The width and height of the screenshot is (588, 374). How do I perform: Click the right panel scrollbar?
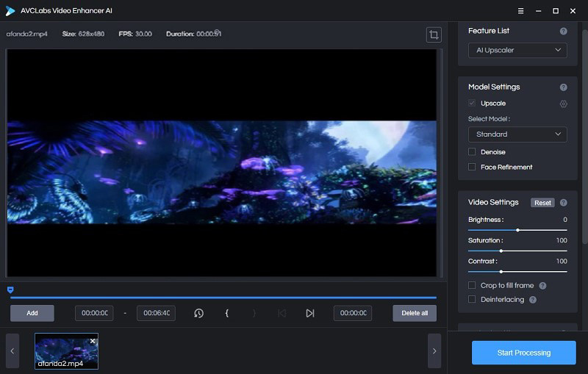[x=584, y=137]
